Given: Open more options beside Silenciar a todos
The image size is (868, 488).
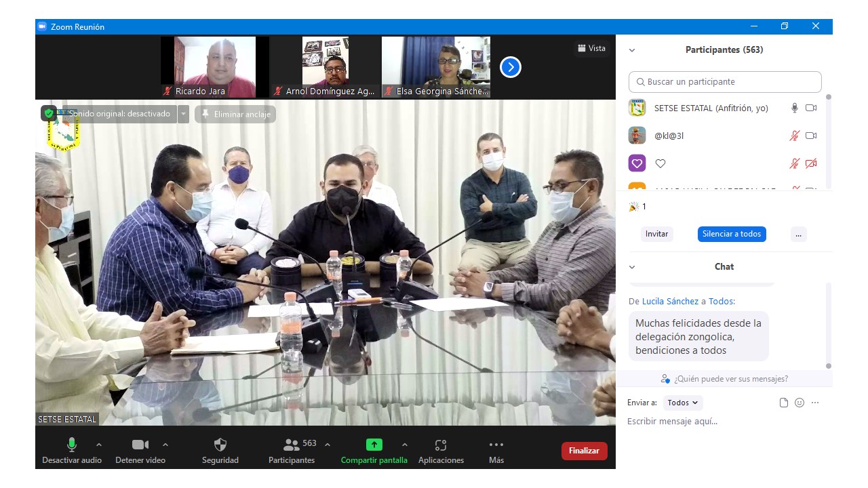Looking at the screenshot, I should coord(798,234).
